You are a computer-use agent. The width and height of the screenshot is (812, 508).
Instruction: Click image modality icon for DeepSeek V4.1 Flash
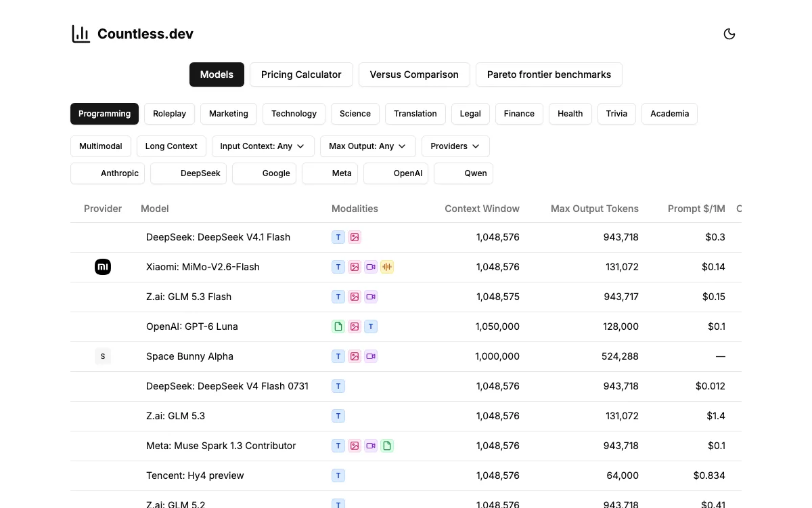tap(355, 237)
